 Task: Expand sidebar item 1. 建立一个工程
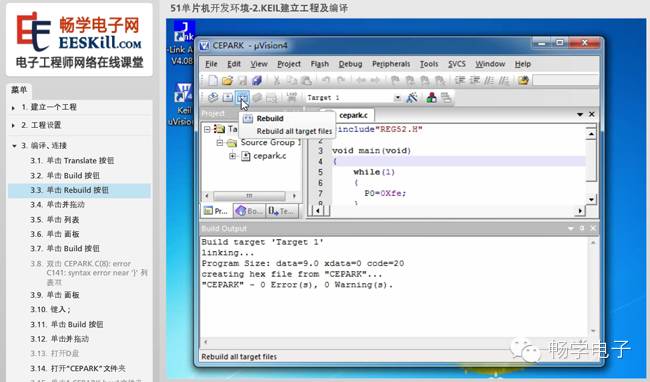point(13,108)
